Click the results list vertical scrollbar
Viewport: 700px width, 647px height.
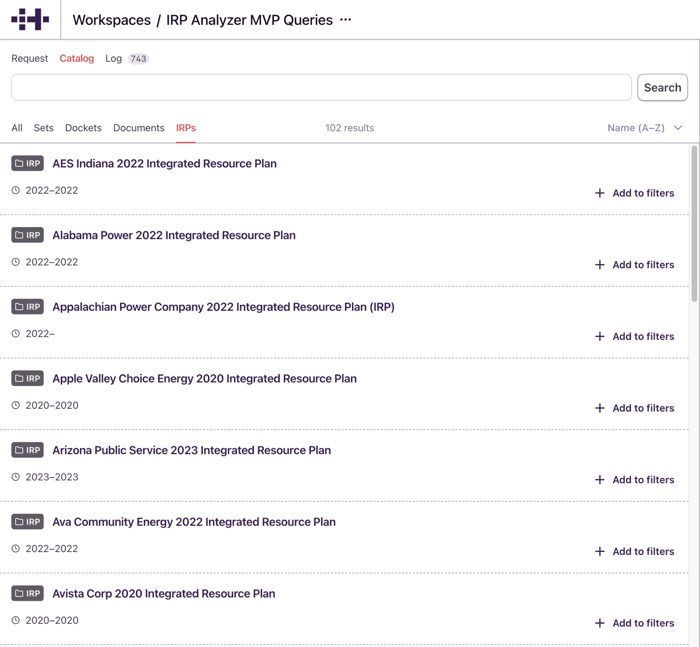click(694, 223)
